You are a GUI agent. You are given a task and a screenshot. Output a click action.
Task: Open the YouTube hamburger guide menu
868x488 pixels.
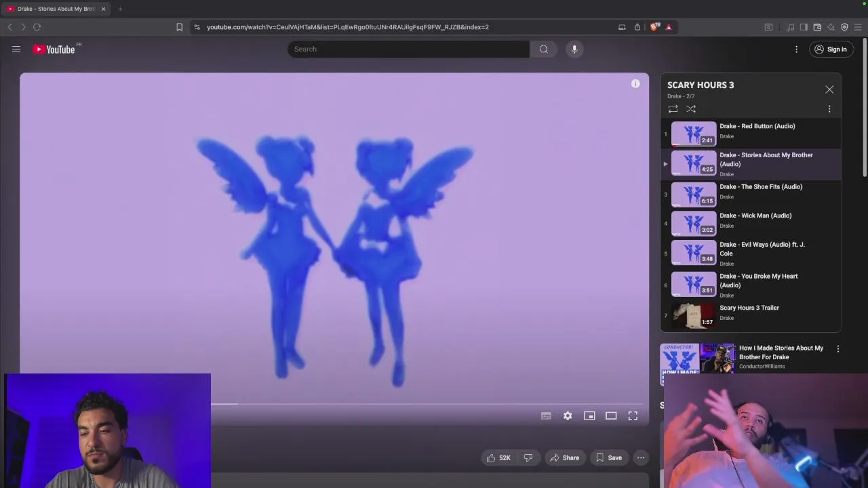[16, 49]
